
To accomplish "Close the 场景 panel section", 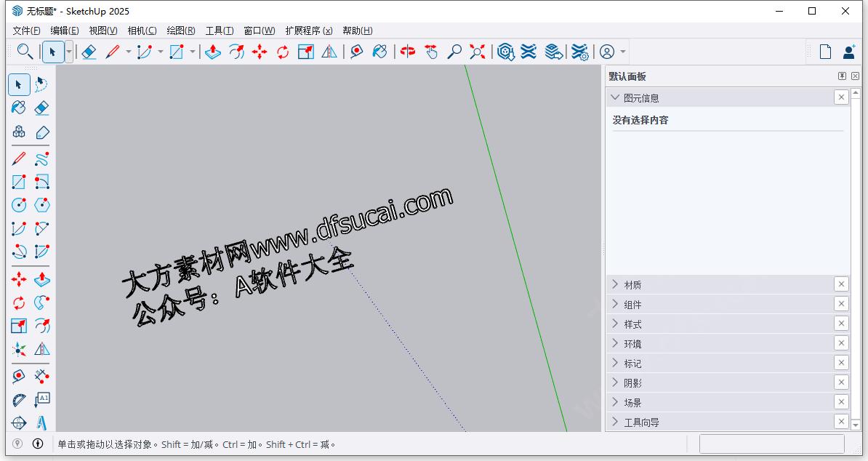I will 841,402.
